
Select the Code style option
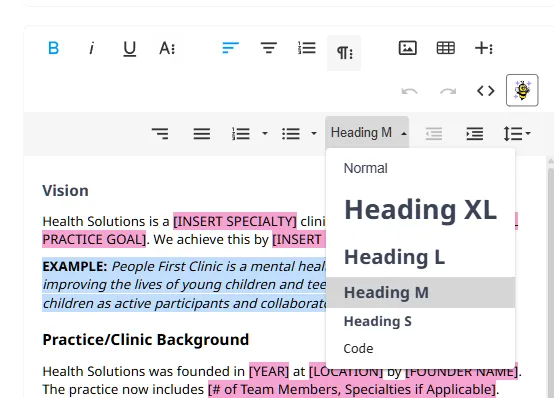point(420,349)
